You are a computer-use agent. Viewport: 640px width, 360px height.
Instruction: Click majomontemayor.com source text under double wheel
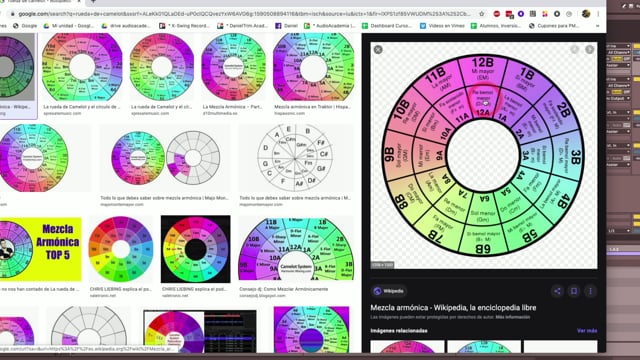[x=122, y=204]
